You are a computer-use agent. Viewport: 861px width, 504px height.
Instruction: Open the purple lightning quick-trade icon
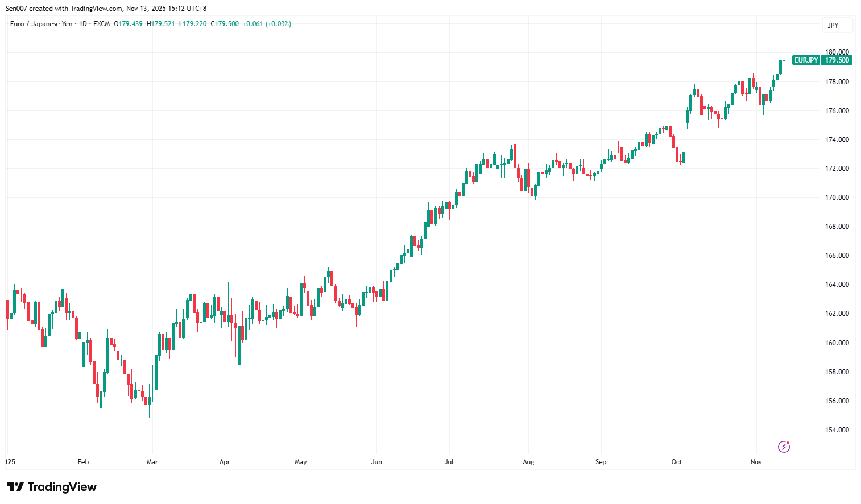[784, 447]
